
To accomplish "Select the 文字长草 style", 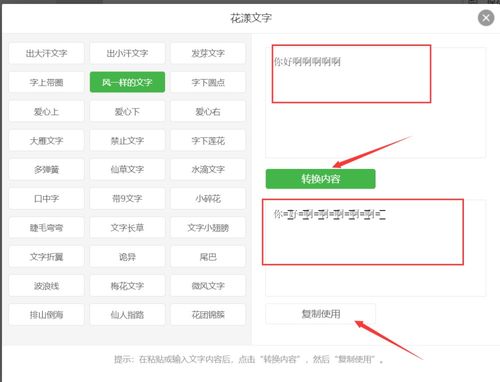I will point(127,227).
